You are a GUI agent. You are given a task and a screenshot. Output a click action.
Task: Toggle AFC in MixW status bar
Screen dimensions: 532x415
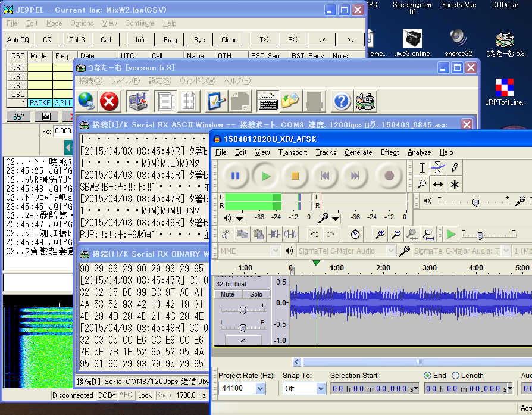tap(126, 395)
